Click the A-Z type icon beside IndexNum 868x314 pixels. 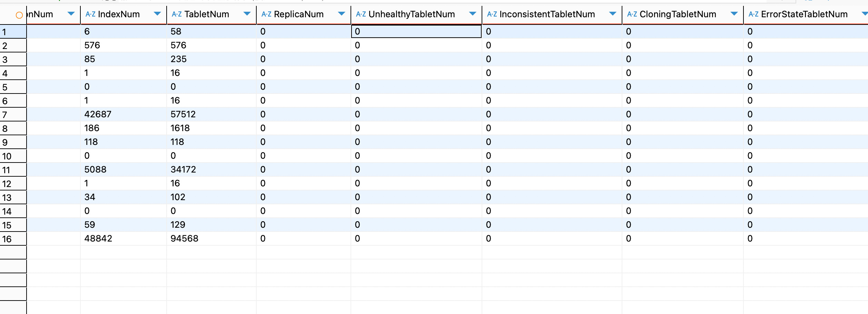90,14
